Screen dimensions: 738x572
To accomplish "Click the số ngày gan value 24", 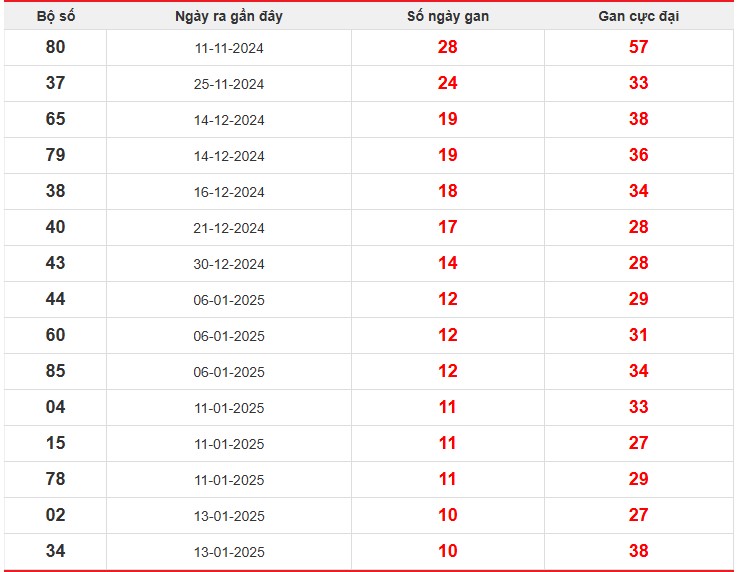I will (x=447, y=83).
